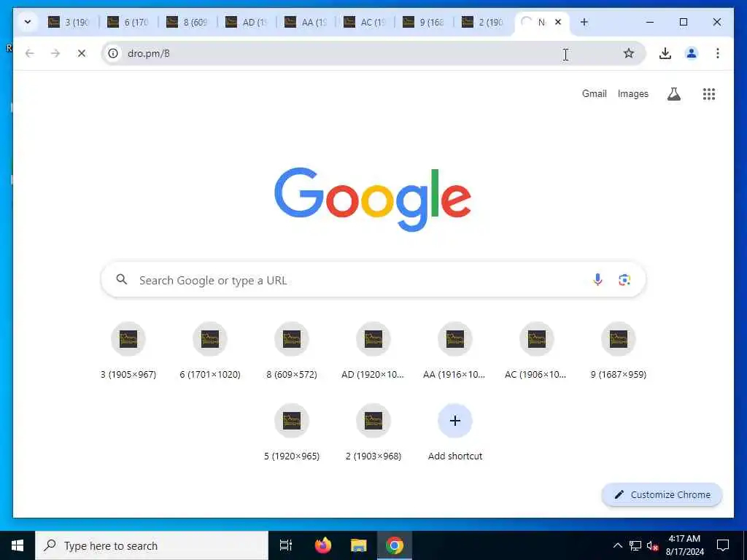Open notification center icon
Screen dimensions: 747x560
click(x=723, y=545)
